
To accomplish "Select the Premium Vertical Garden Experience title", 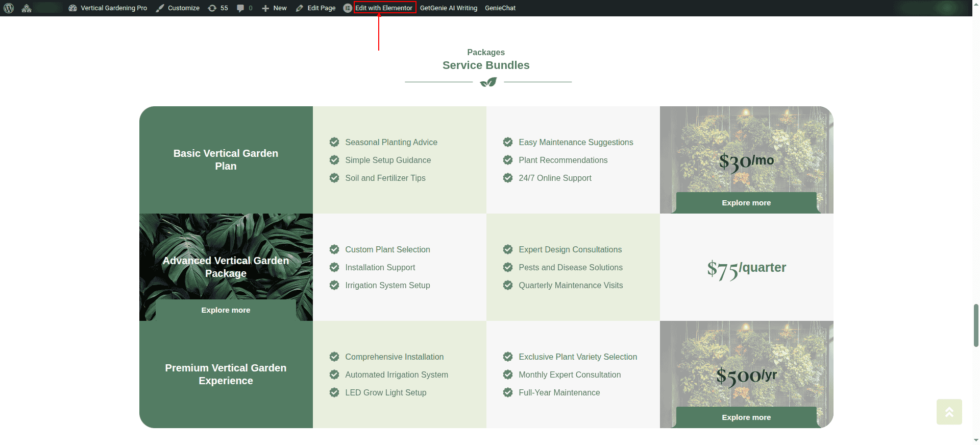I will [x=226, y=374].
